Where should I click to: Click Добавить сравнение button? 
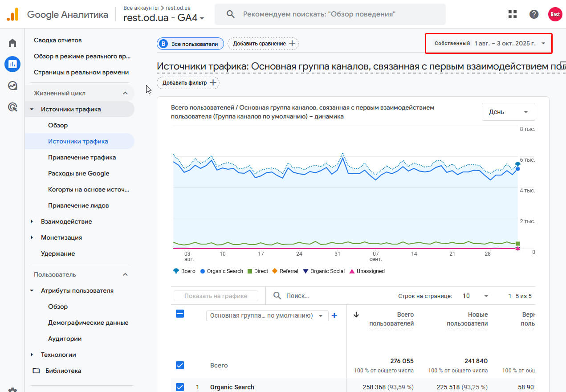(263, 44)
